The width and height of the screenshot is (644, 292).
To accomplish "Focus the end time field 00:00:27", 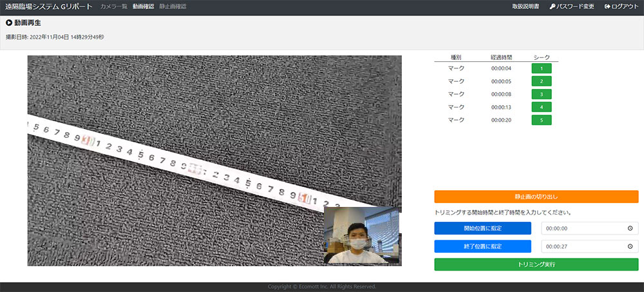I will click(590, 246).
